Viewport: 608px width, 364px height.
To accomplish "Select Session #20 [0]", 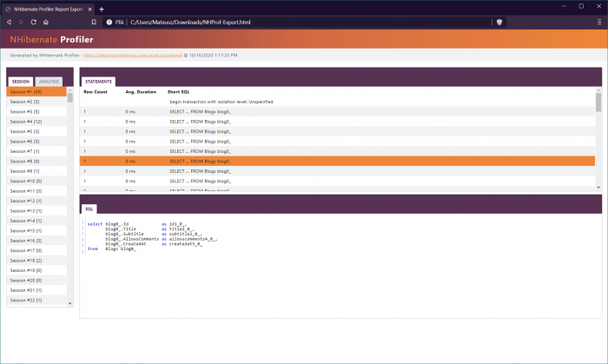I will (36, 281).
